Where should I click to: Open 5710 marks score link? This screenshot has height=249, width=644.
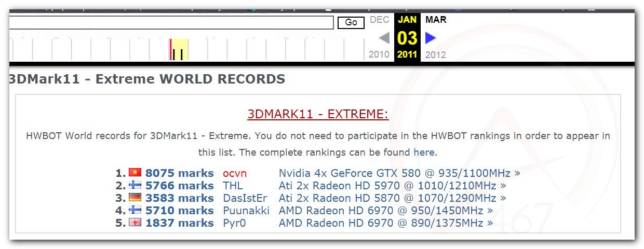(179, 211)
